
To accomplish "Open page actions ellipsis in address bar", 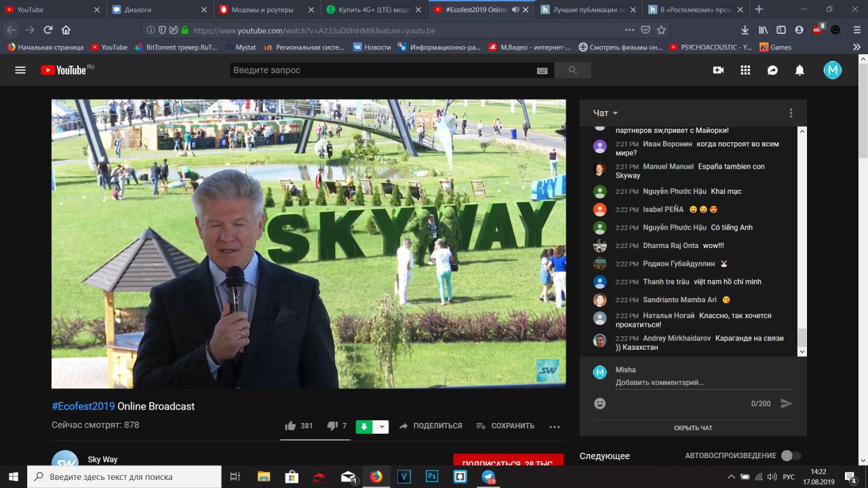I will pos(630,30).
